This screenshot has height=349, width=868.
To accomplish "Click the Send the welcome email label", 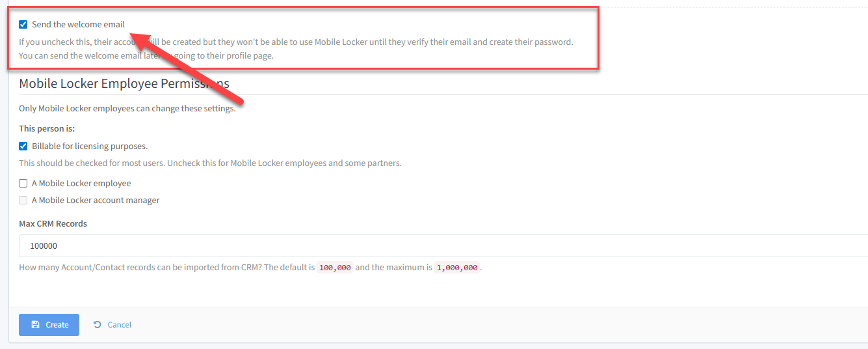I will pyautogui.click(x=78, y=25).
